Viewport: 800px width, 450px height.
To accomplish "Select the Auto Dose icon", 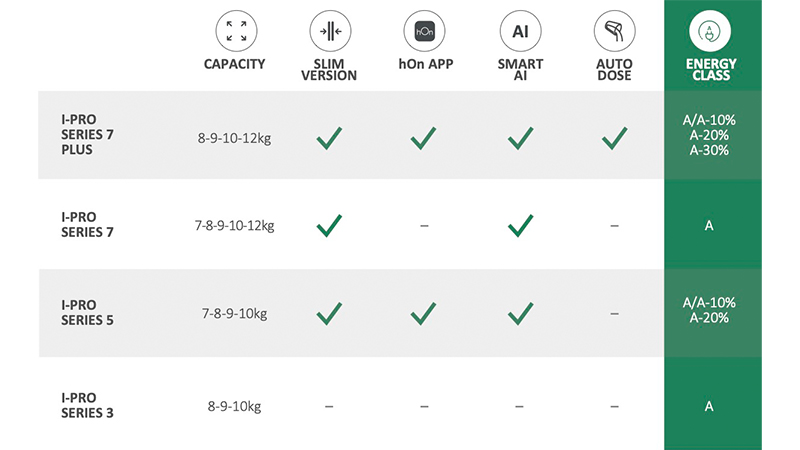I will click(x=614, y=30).
